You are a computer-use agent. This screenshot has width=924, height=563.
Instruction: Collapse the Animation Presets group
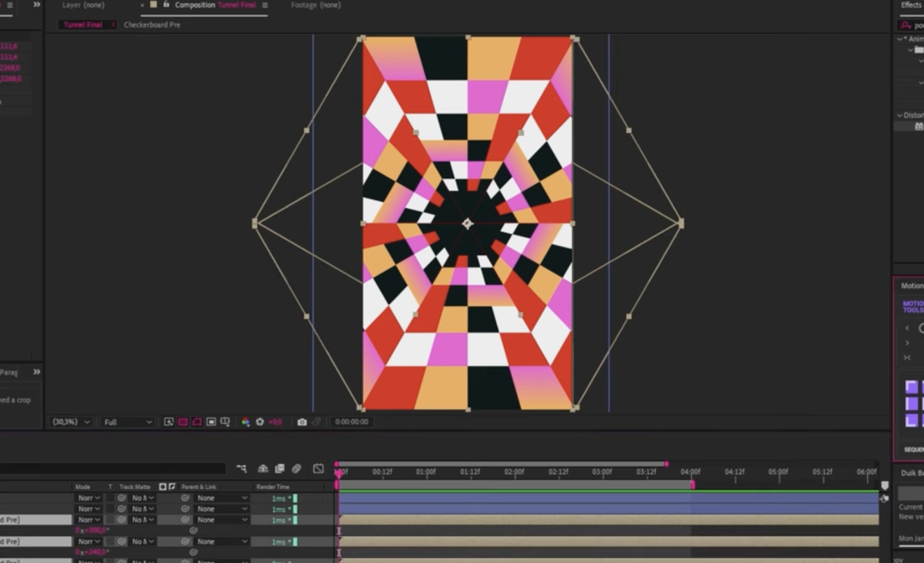(x=899, y=39)
